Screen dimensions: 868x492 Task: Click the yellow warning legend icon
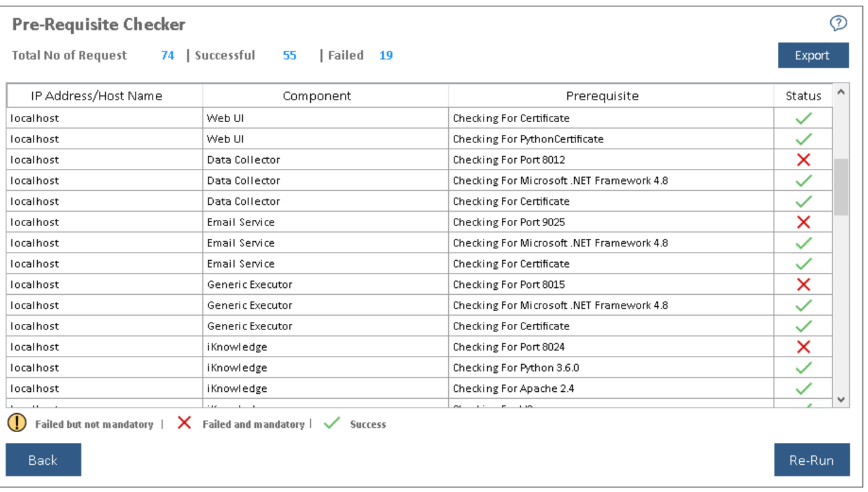[17, 423]
